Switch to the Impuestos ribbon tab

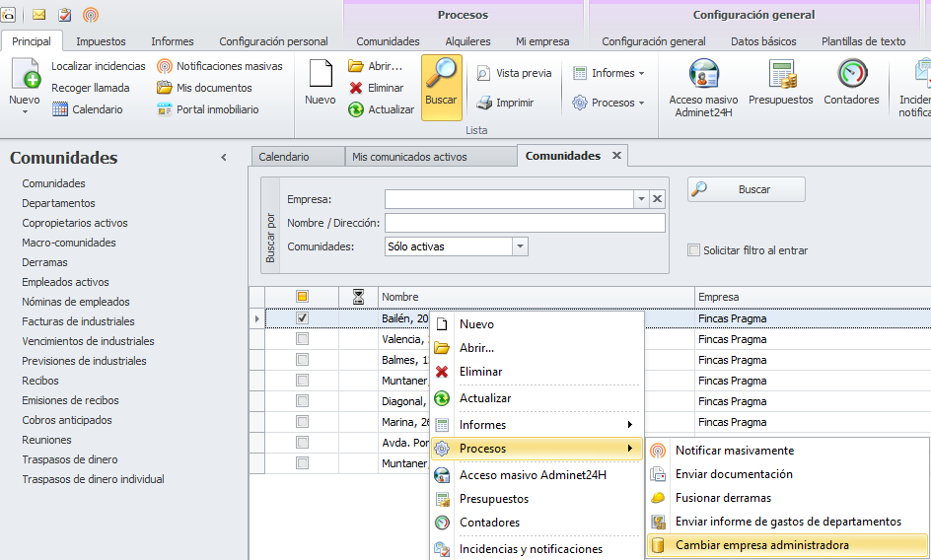coord(101,41)
